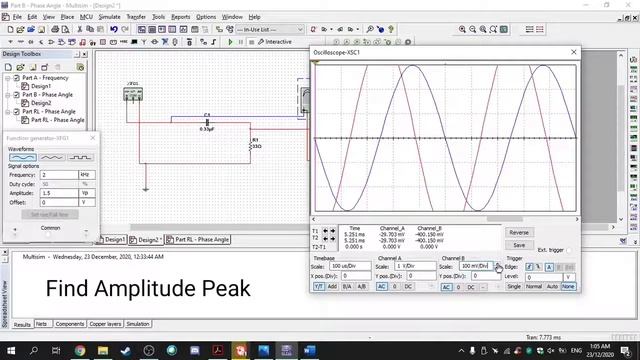The image size is (640, 360).
Task: Open the amplitude unit Vp dropdown
Action: pyautogui.click(x=87, y=193)
